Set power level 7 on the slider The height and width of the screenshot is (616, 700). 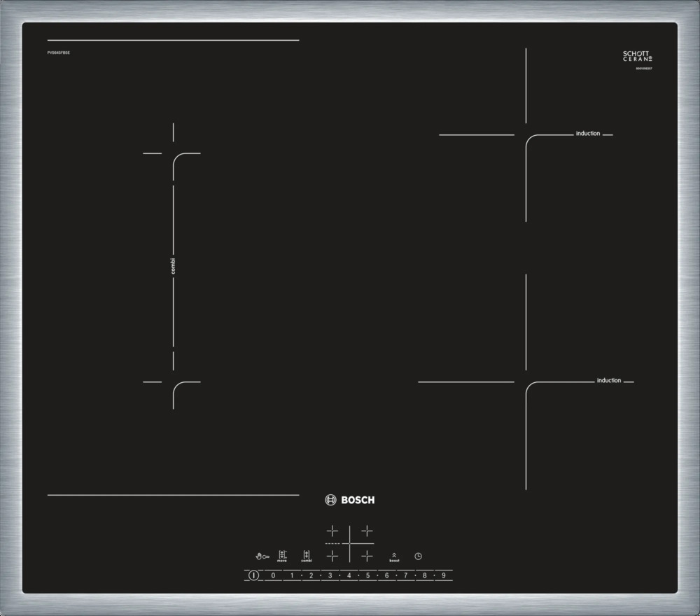click(x=406, y=575)
